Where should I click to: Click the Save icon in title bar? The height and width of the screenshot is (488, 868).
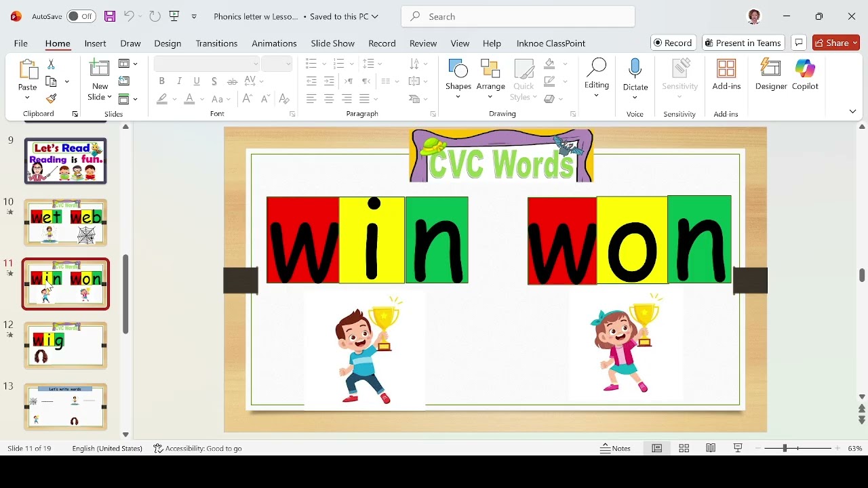click(110, 16)
